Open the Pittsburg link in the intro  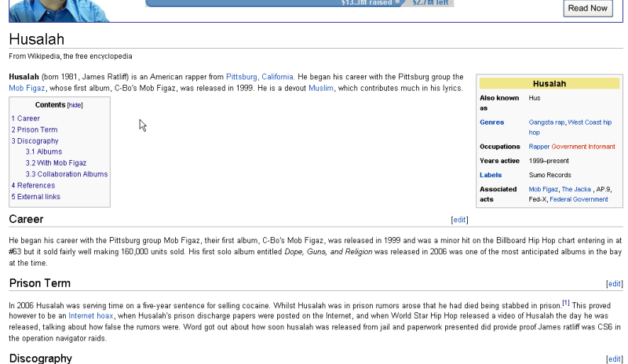coord(241,77)
